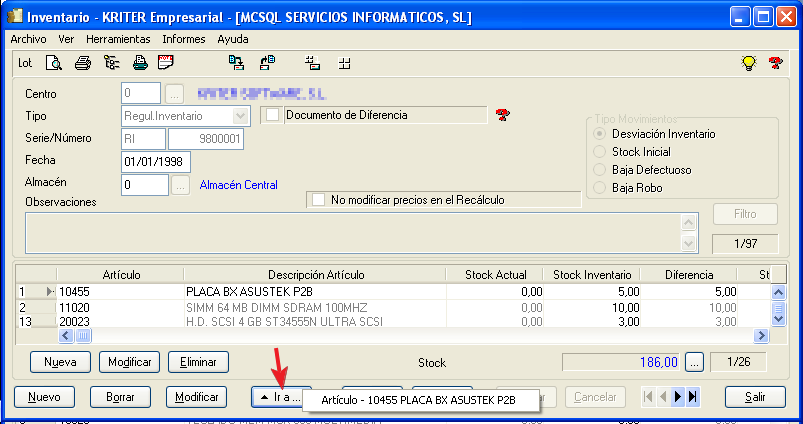Viewport: 803px width, 424px height.
Task: Open the Almacén lookup ellipsis button
Action: [180, 185]
